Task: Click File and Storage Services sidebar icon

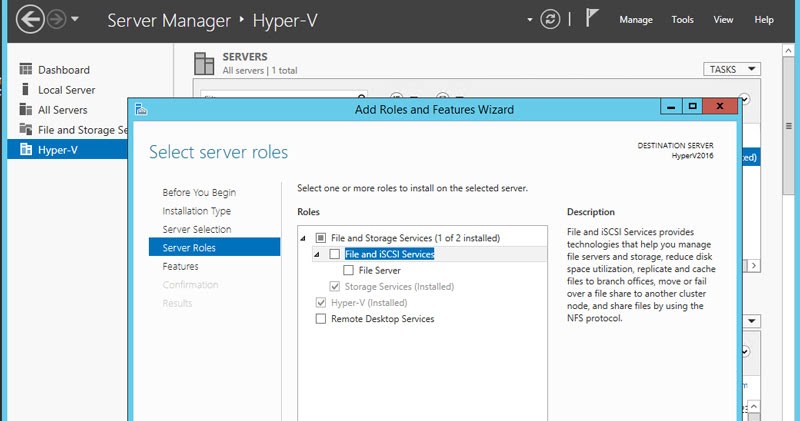Action: [x=26, y=129]
